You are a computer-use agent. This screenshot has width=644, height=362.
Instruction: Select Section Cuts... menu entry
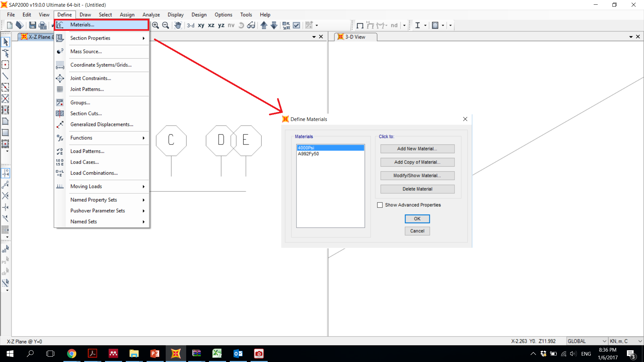point(102,114)
